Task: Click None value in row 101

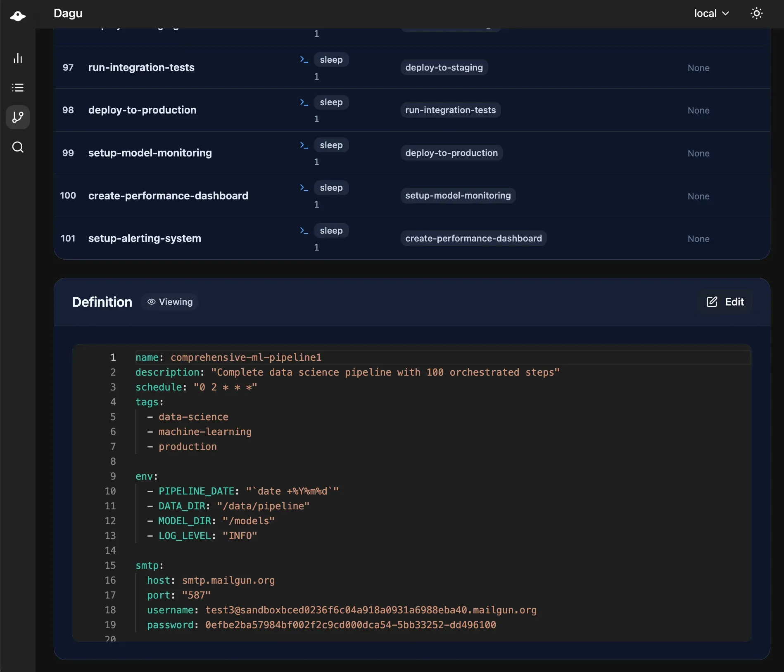Action: pyautogui.click(x=698, y=239)
